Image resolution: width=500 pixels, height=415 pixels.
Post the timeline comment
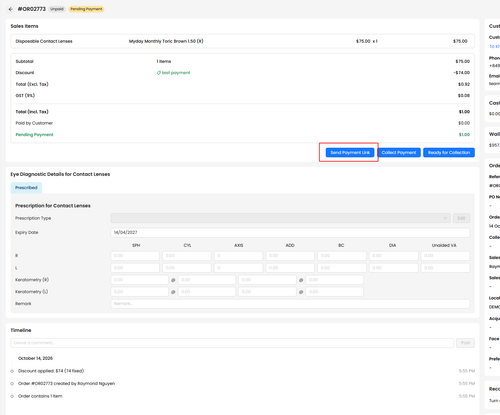click(465, 343)
